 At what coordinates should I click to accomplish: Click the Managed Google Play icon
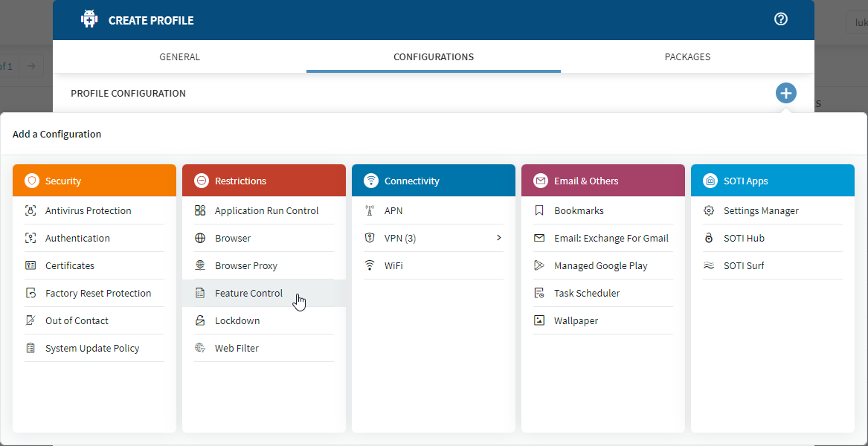coord(539,265)
